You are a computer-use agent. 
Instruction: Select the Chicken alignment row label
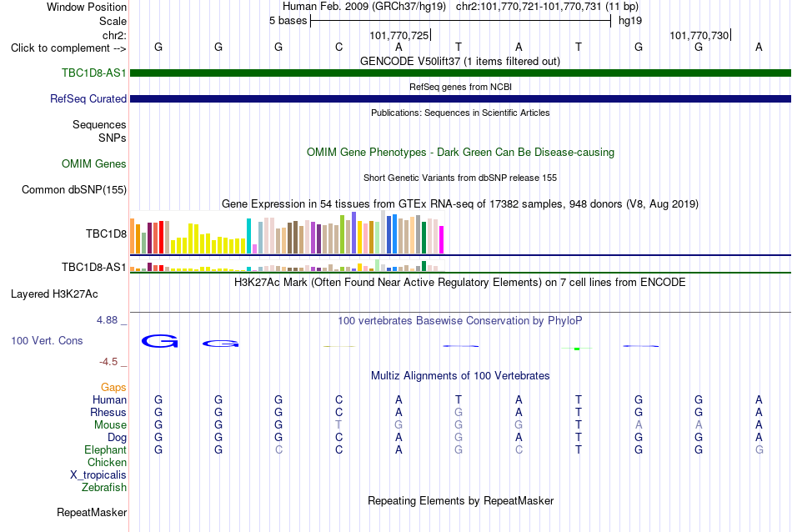point(107,462)
